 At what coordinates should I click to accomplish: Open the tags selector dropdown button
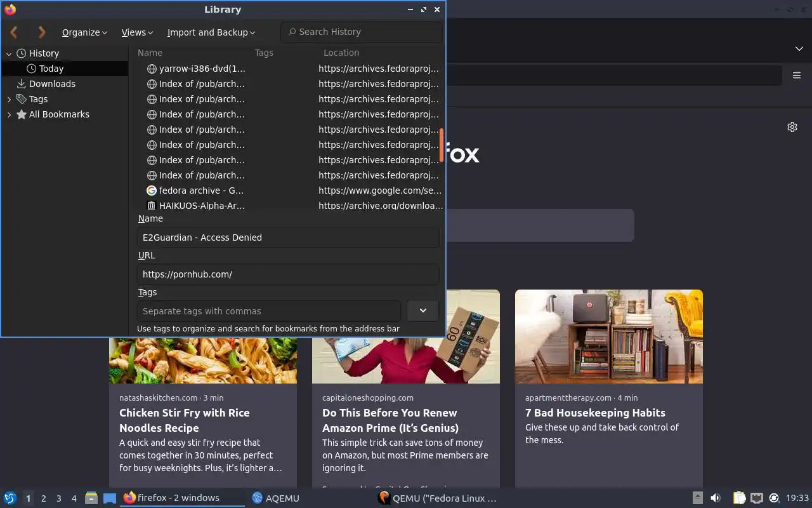click(422, 311)
